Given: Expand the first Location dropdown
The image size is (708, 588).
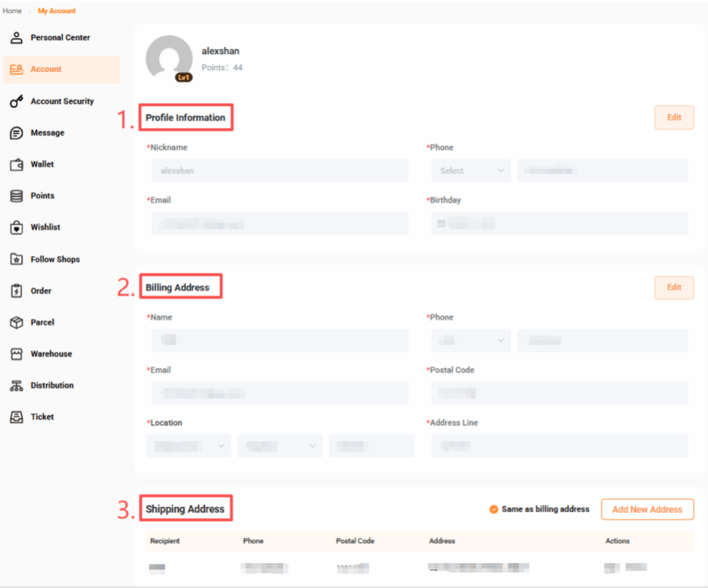Looking at the screenshot, I should pyautogui.click(x=188, y=446).
